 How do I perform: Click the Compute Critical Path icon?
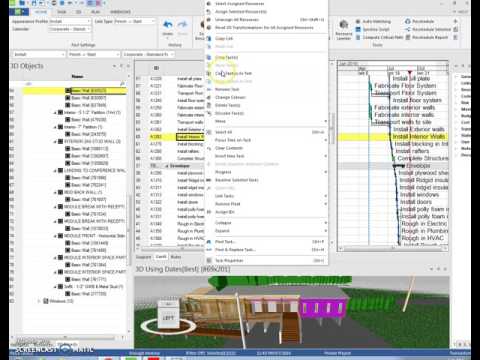coord(358,37)
